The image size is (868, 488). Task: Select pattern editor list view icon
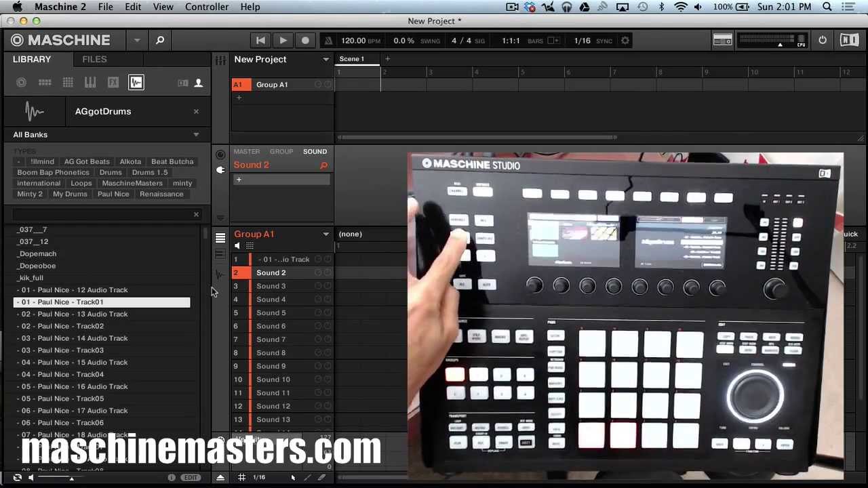pos(220,238)
